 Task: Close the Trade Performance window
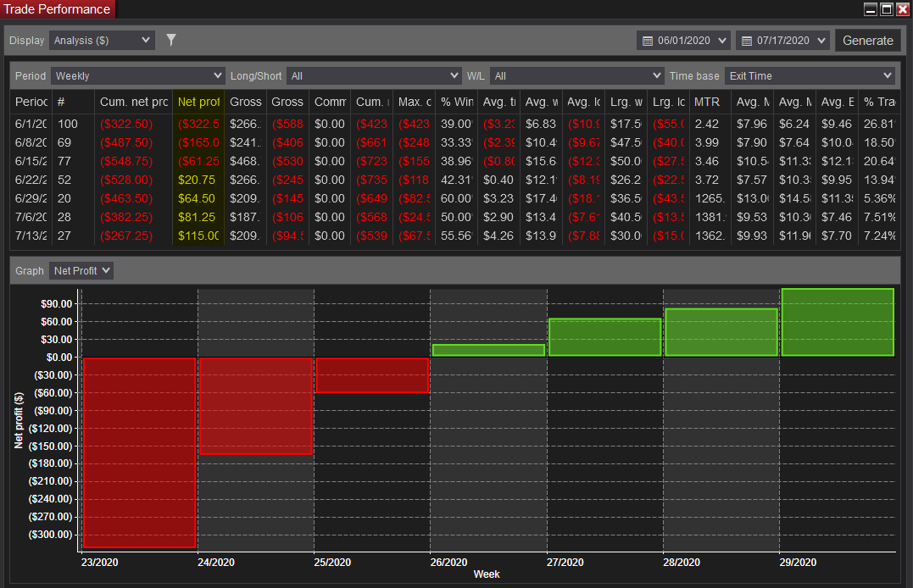point(902,9)
